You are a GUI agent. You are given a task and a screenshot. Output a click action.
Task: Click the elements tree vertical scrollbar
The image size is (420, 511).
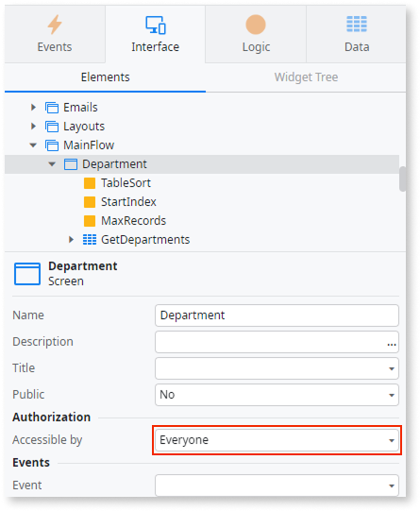[x=403, y=179]
